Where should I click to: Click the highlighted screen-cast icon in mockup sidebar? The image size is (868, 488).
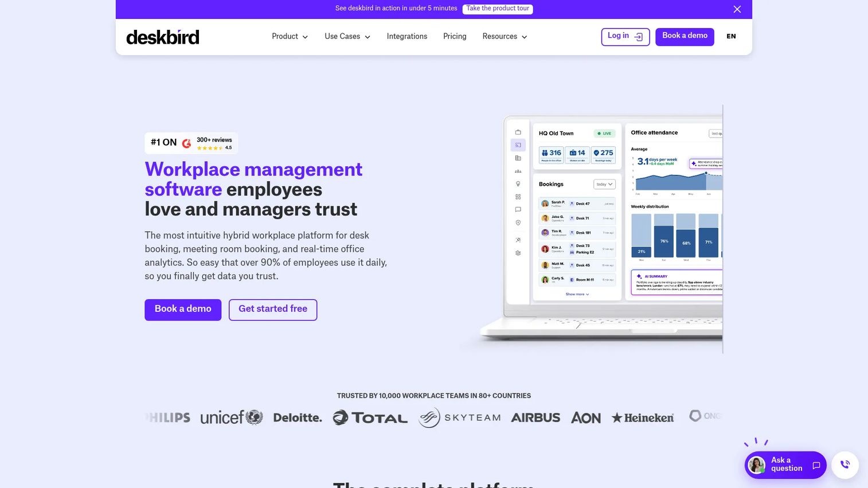[518, 145]
